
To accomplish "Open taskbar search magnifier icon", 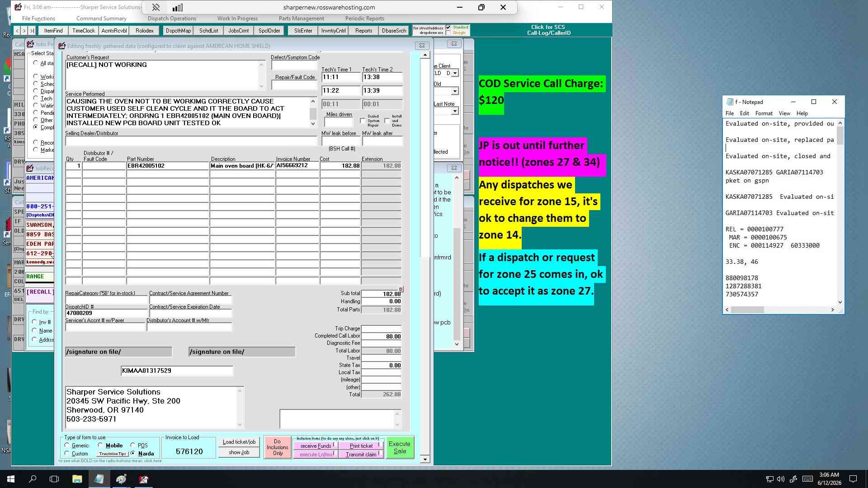I will [33, 479].
